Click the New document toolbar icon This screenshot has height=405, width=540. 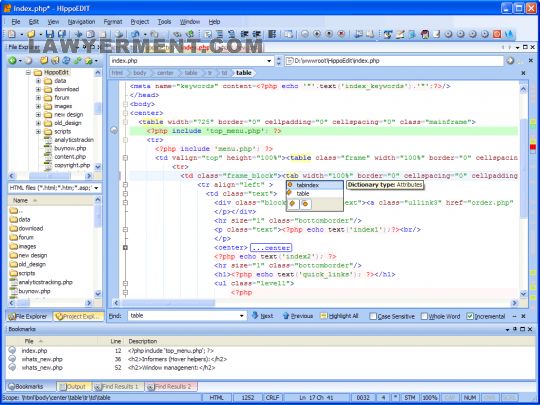pyautogui.click(x=12, y=34)
